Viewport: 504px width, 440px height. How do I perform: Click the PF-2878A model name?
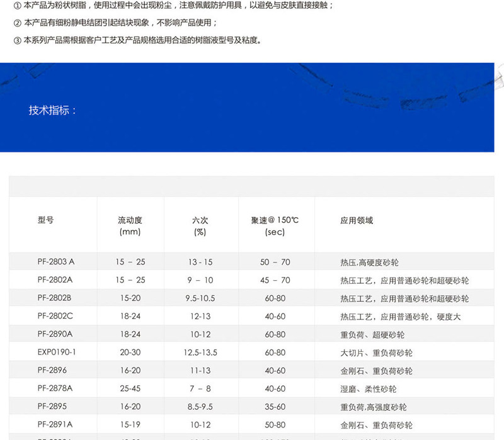55,389
